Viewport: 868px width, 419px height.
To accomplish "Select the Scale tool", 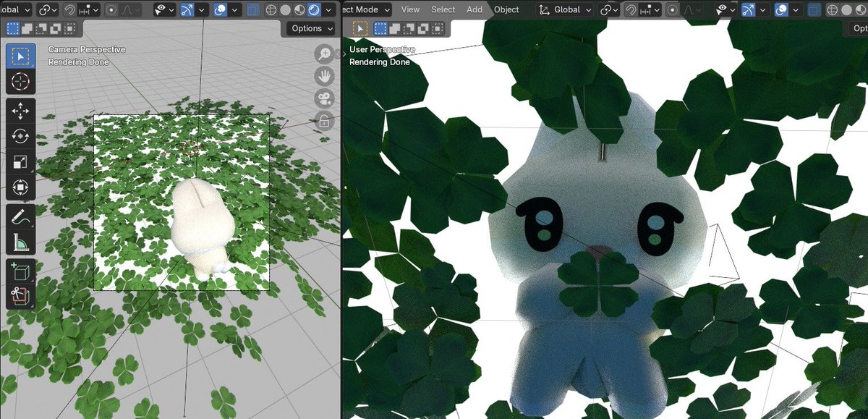I will click(x=20, y=161).
